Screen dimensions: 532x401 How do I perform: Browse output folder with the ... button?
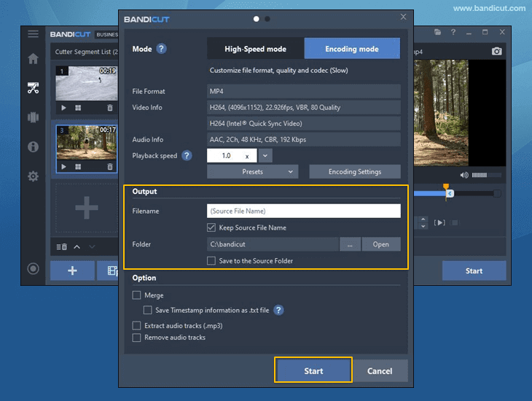350,244
